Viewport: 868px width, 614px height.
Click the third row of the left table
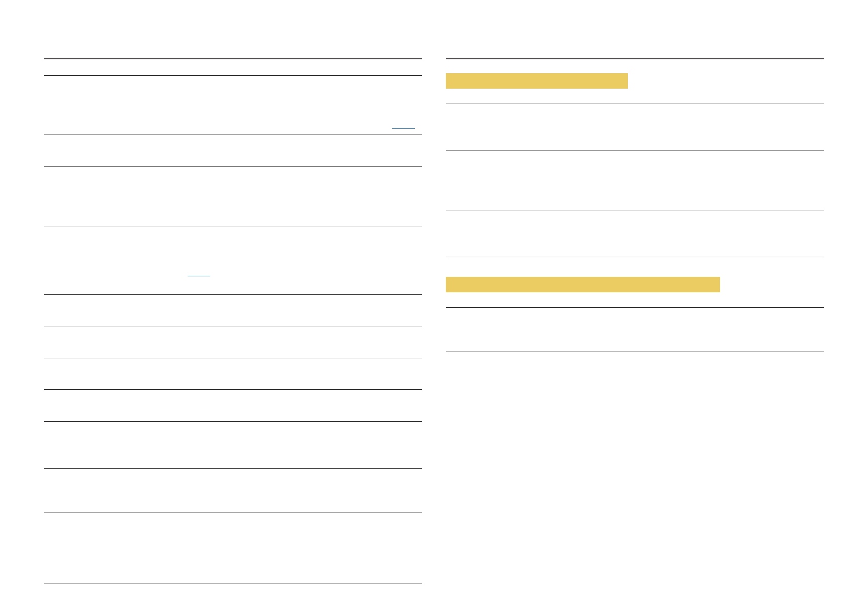click(232, 196)
